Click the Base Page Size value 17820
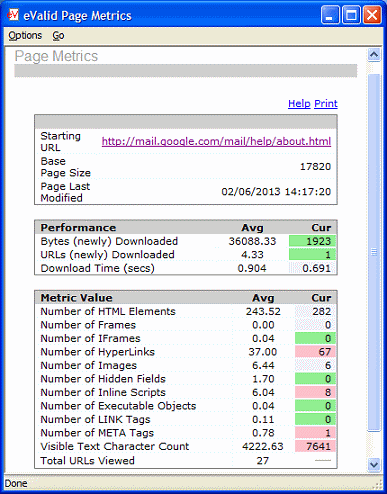387x494 pixels. tap(315, 166)
